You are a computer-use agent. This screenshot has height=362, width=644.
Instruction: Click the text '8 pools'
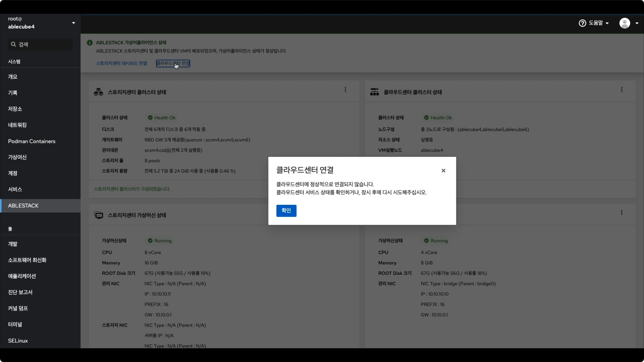click(x=152, y=161)
